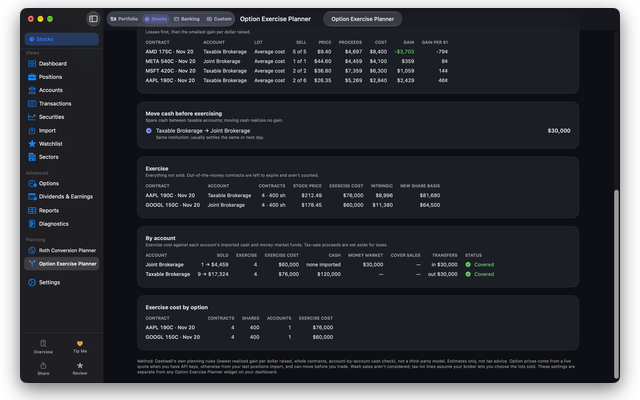
Task: Click the green Covered checkmark for Taxable Brokerage
Action: [468, 274]
